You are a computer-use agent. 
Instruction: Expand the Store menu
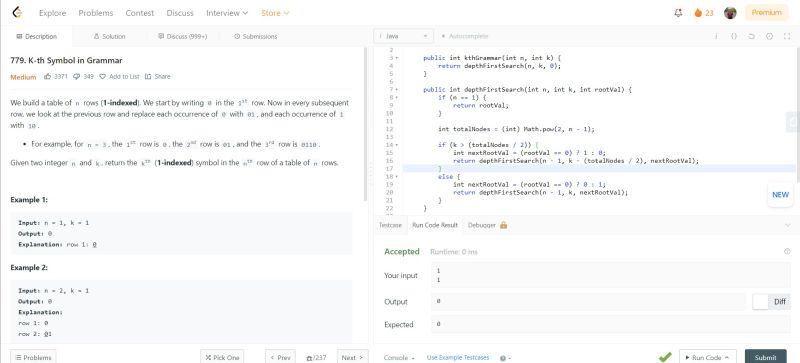coord(275,13)
